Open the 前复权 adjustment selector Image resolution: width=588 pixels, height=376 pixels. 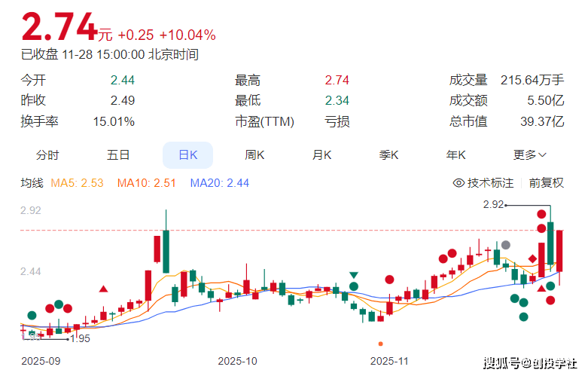point(546,182)
